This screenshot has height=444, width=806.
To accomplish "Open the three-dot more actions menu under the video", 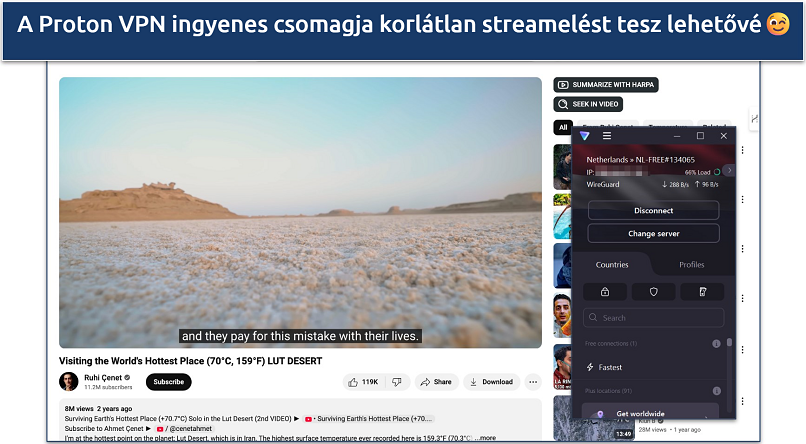I will click(x=532, y=382).
